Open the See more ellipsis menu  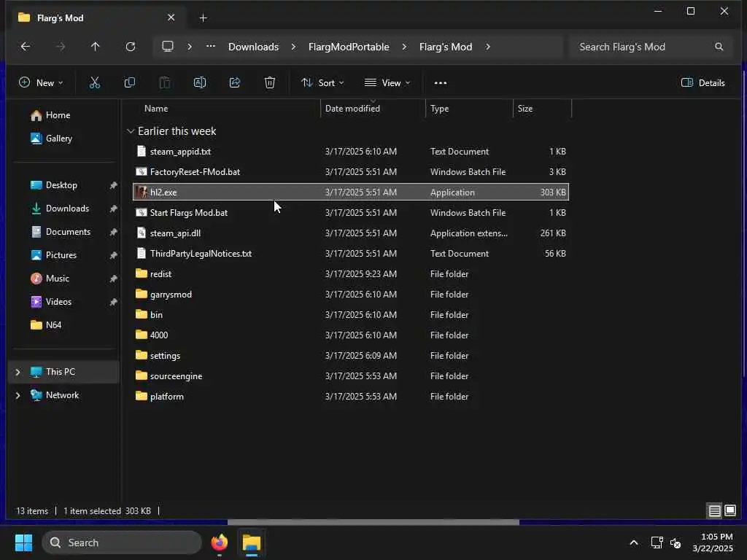click(x=441, y=83)
